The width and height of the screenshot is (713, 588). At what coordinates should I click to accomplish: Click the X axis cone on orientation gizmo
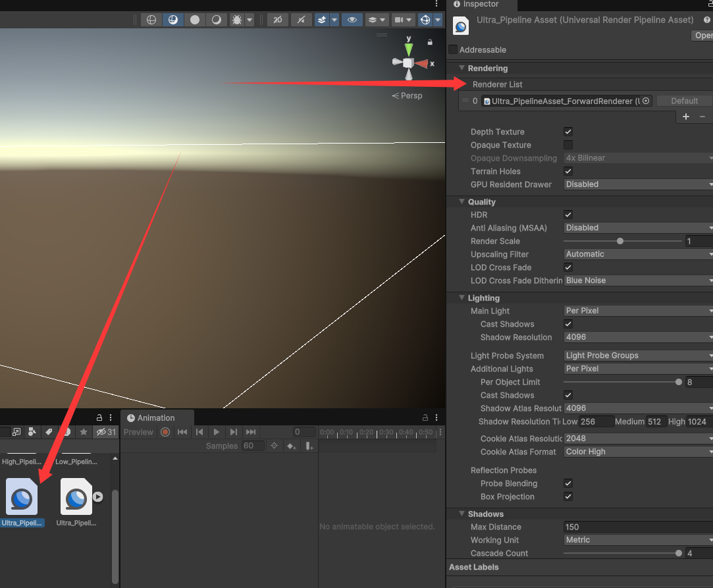(x=422, y=64)
